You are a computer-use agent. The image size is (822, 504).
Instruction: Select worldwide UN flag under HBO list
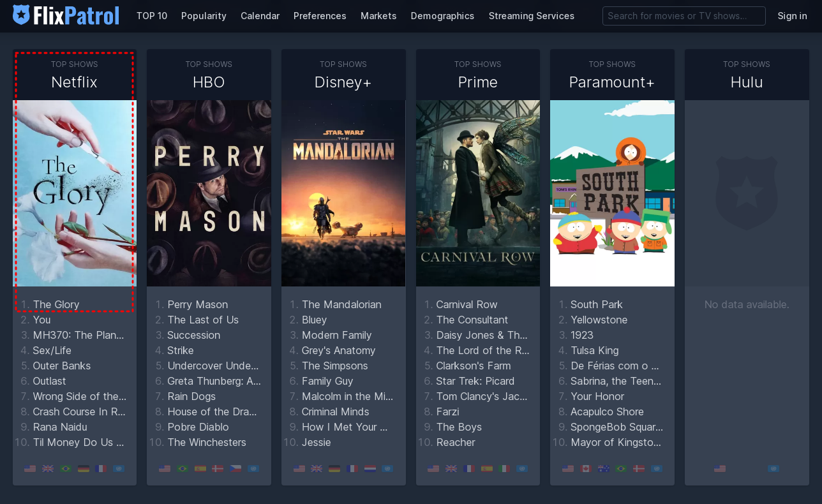253,469
